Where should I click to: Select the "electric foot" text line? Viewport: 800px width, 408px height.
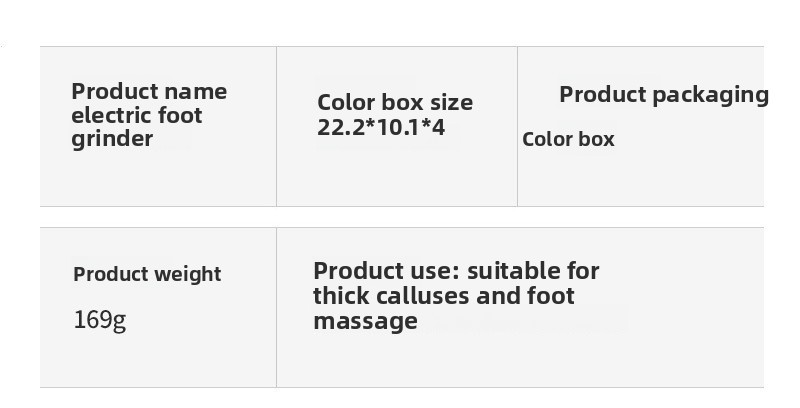tap(137, 115)
